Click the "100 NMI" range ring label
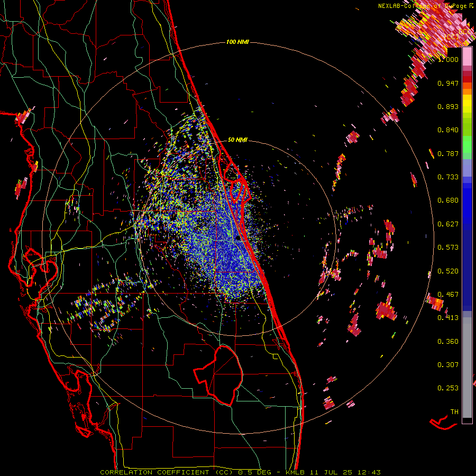The height and width of the screenshot is (476, 476). (x=237, y=42)
